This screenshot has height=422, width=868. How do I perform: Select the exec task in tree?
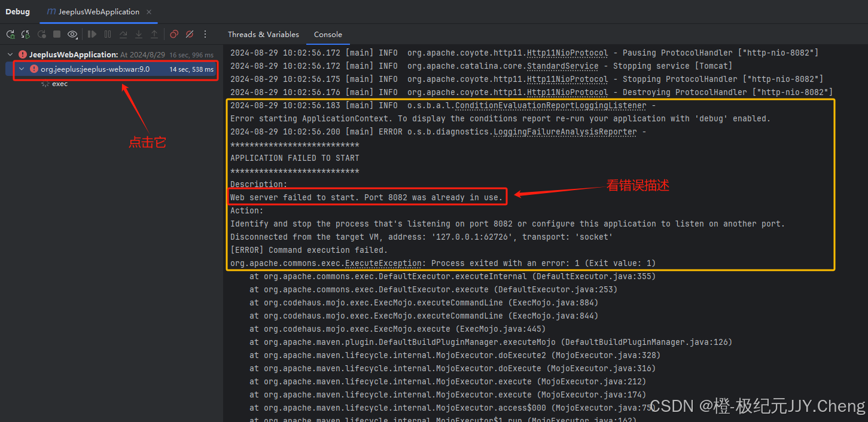pos(60,84)
